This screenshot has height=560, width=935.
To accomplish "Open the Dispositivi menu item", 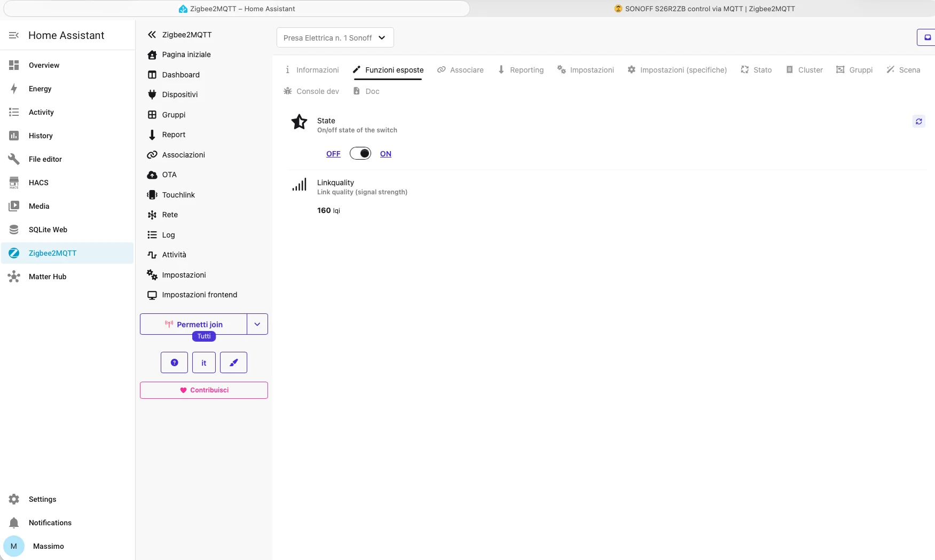I will pyautogui.click(x=180, y=94).
